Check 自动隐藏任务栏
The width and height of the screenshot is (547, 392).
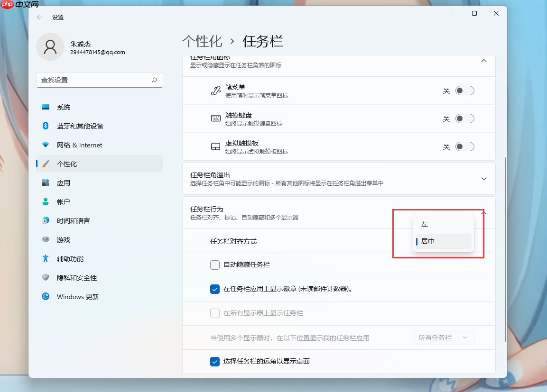(x=214, y=264)
